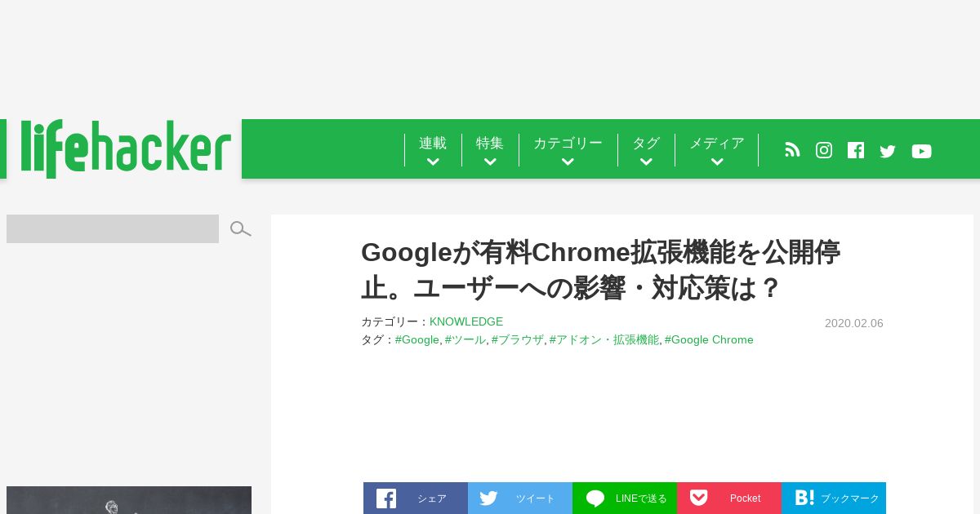Save article to Pocket button
The width and height of the screenshot is (980, 514).
[x=729, y=498]
